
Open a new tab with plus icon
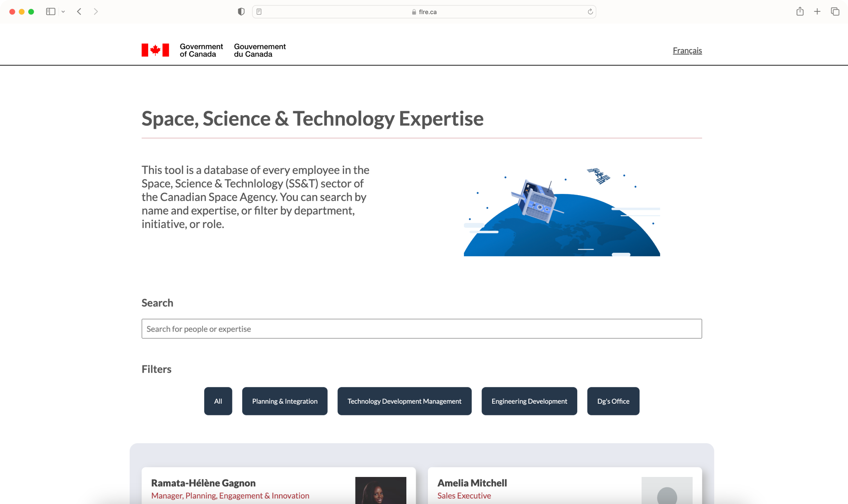(817, 12)
